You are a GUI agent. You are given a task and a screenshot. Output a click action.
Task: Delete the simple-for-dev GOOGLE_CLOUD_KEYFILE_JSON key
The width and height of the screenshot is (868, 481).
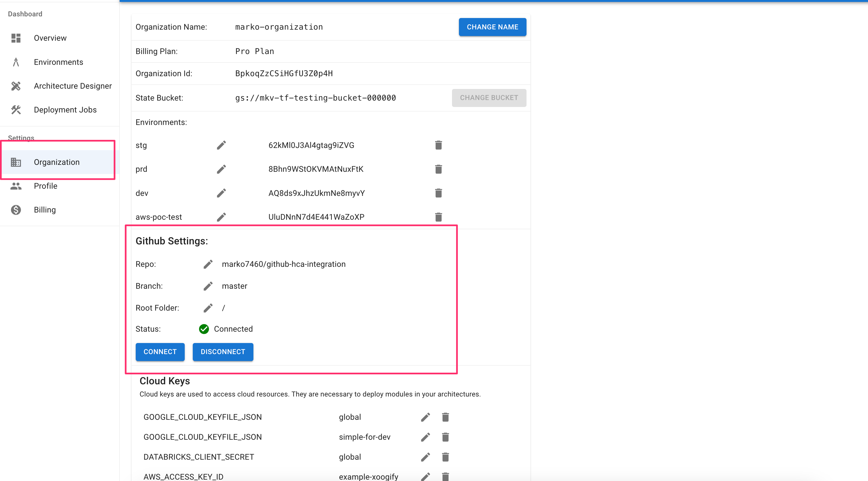(x=445, y=437)
